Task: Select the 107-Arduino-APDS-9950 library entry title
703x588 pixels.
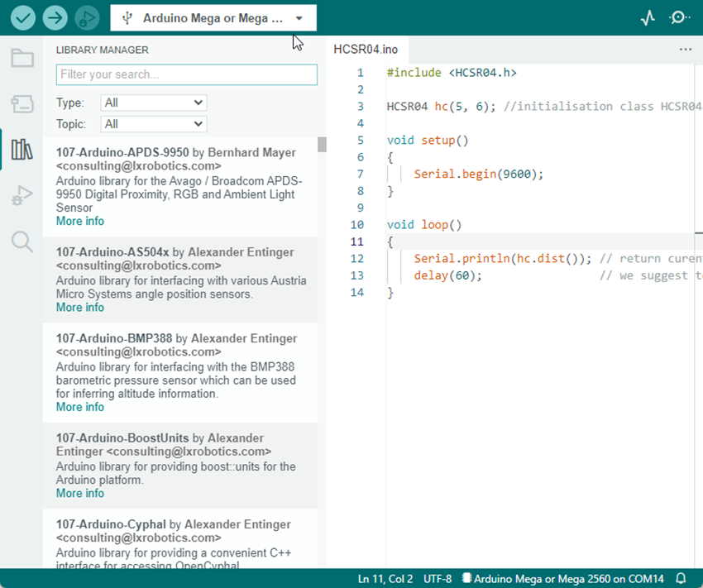Action: pos(122,152)
